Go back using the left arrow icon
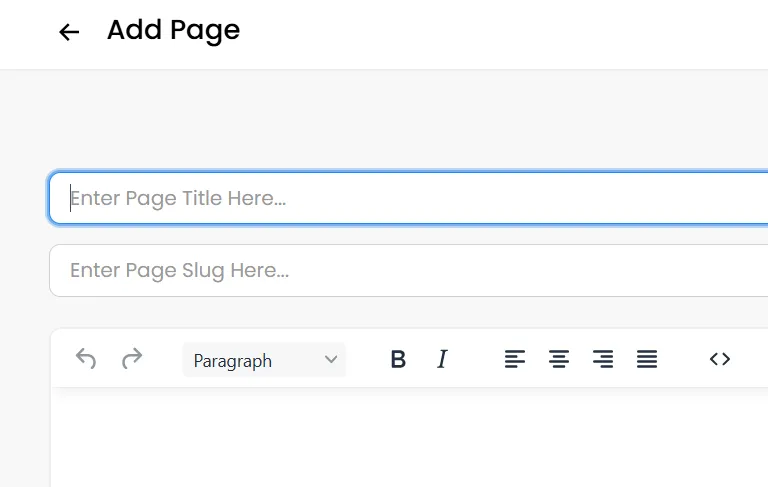 point(69,32)
